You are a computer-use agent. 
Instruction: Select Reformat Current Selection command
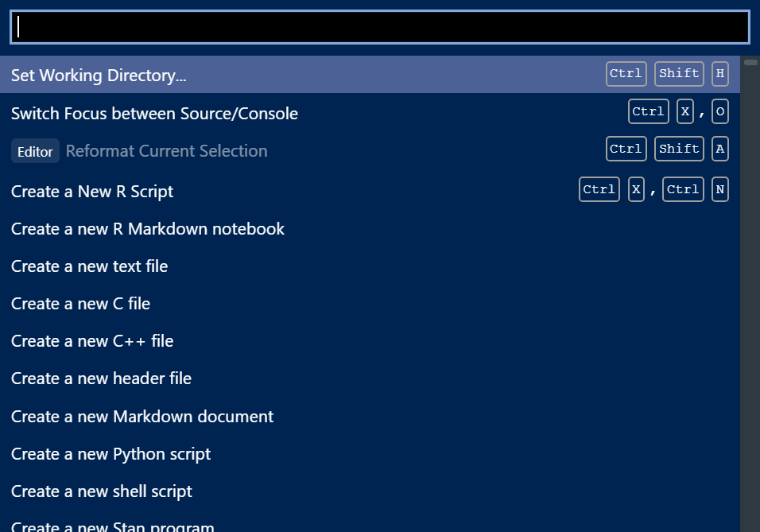(370, 150)
